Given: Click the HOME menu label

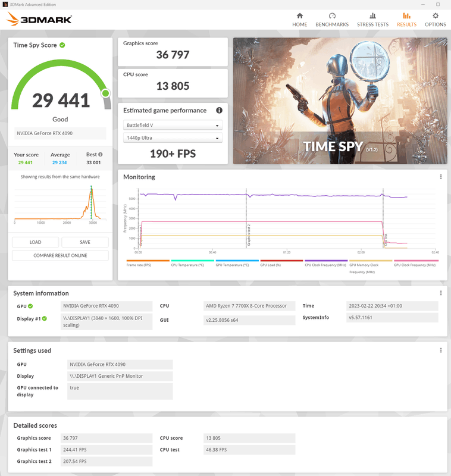Looking at the screenshot, I should pos(299,24).
